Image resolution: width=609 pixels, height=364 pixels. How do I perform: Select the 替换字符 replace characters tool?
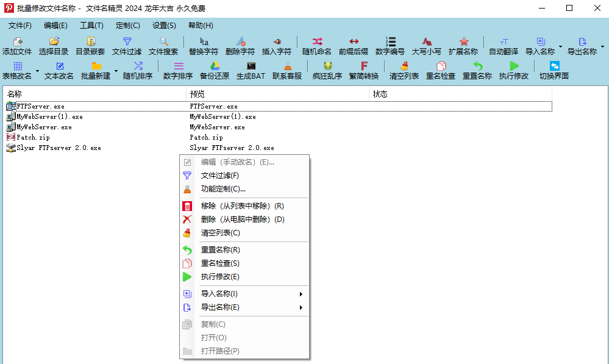[204, 42]
